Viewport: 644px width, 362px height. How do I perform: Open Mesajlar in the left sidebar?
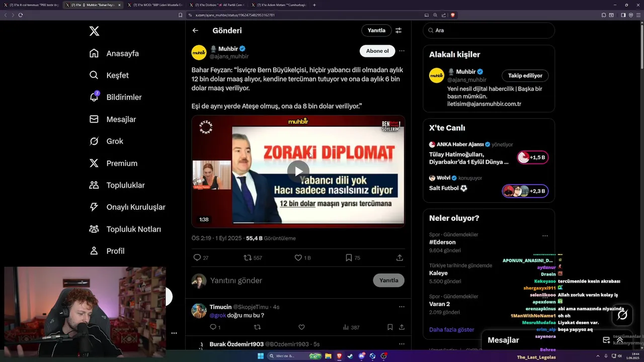pyautogui.click(x=113, y=119)
